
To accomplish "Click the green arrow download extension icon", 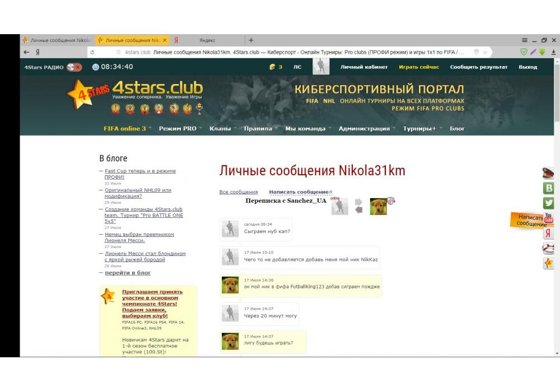I will [x=542, y=52].
